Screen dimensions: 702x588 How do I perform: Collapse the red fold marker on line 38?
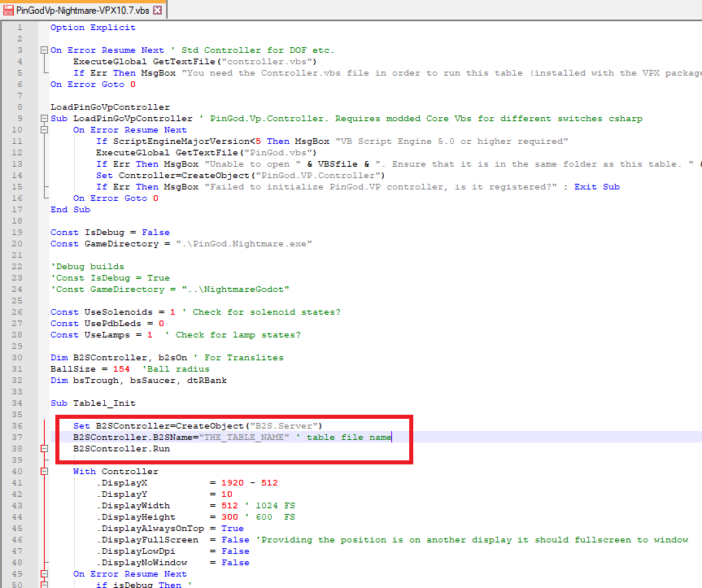click(x=44, y=448)
